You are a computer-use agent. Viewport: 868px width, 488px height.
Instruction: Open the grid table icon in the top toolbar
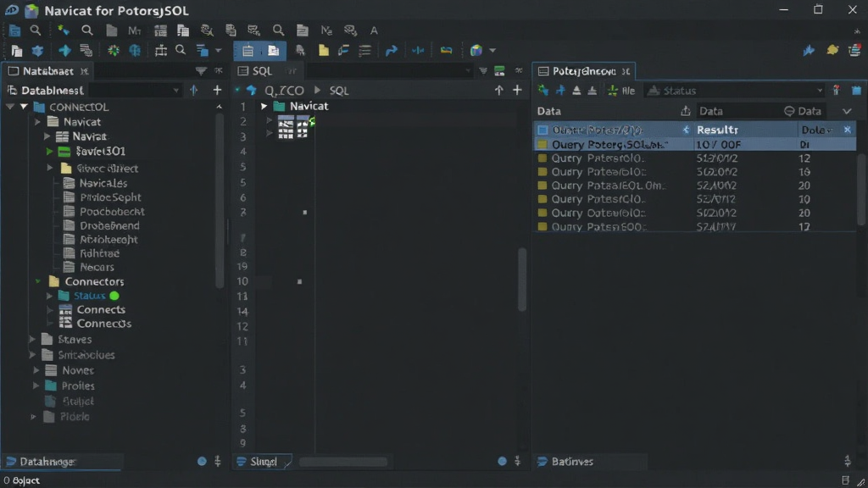coord(160,30)
